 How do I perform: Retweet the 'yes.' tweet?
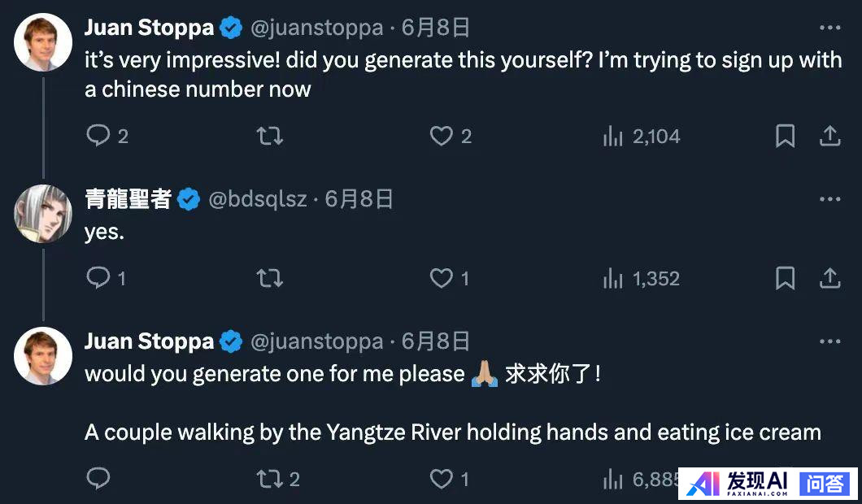[269, 279]
